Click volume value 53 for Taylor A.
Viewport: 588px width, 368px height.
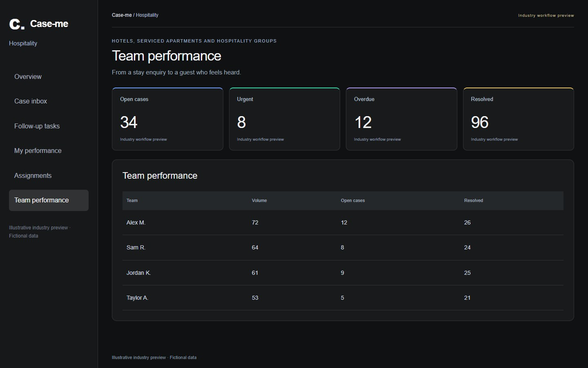[x=255, y=298]
